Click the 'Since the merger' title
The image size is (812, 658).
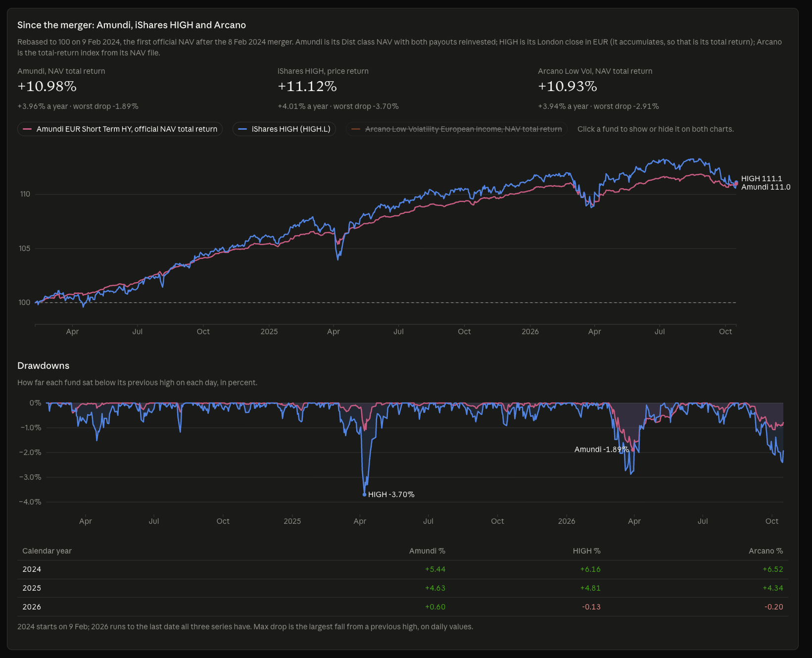click(x=132, y=25)
